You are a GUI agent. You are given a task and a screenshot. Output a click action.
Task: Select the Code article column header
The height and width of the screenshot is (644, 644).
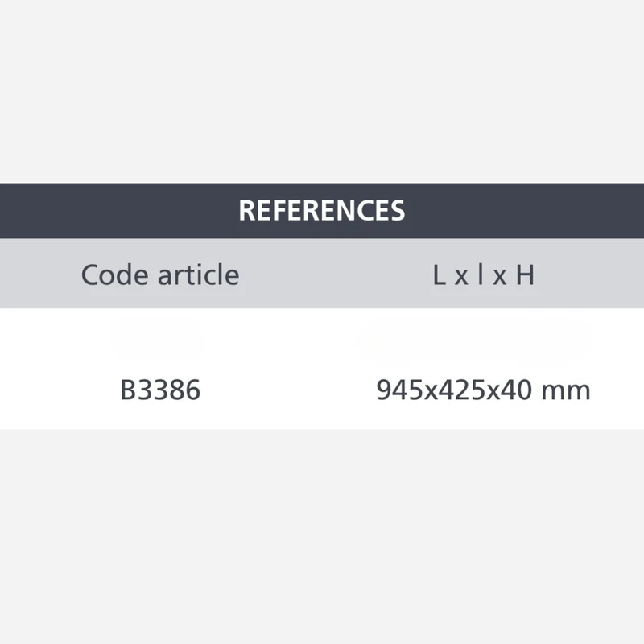(160, 275)
